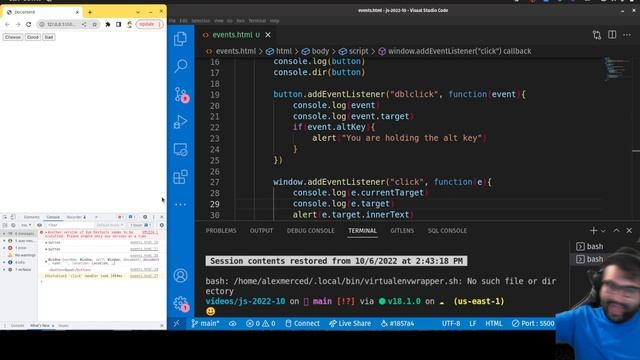Change the UTF-8 file encoding
This screenshot has width=640, height=360.
coord(451,323)
